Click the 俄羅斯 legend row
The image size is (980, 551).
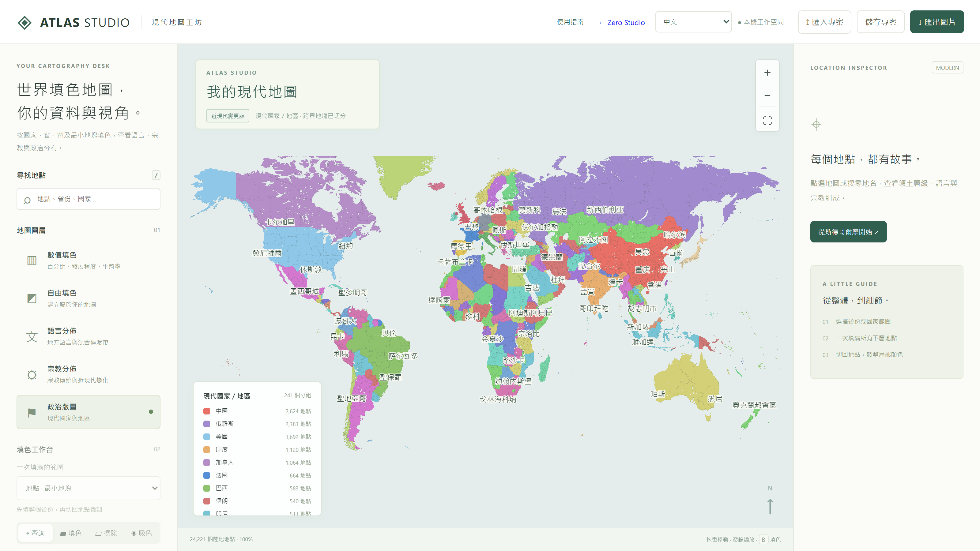click(257, 424)
